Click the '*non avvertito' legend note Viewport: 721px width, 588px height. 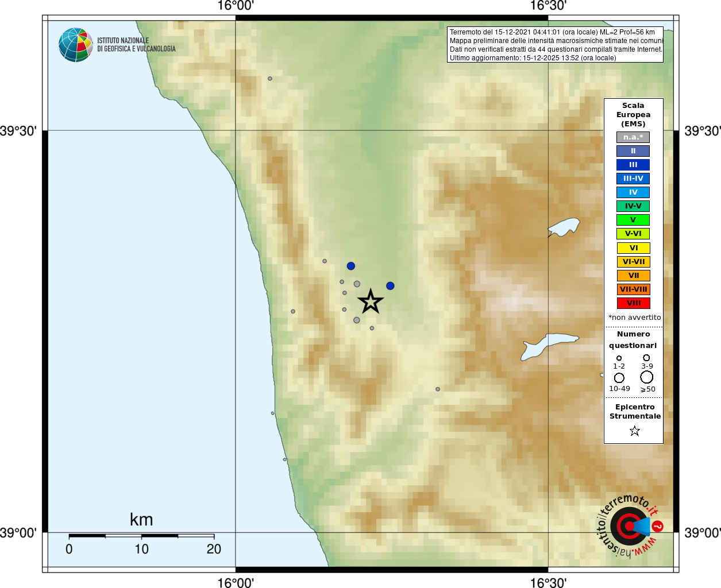pos(634,318)
